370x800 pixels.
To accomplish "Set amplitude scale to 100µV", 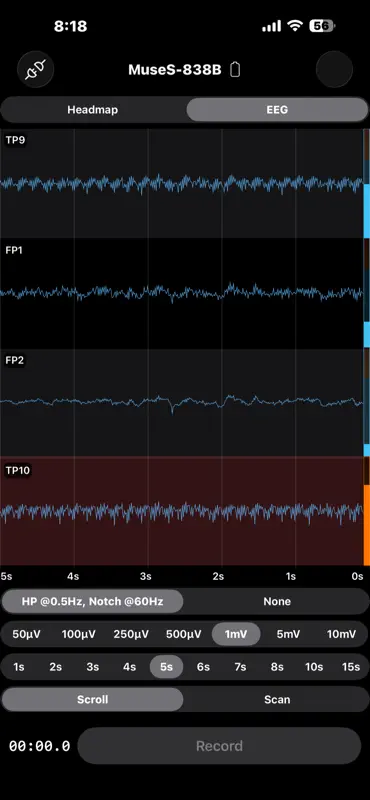I will tap(79, 634).
